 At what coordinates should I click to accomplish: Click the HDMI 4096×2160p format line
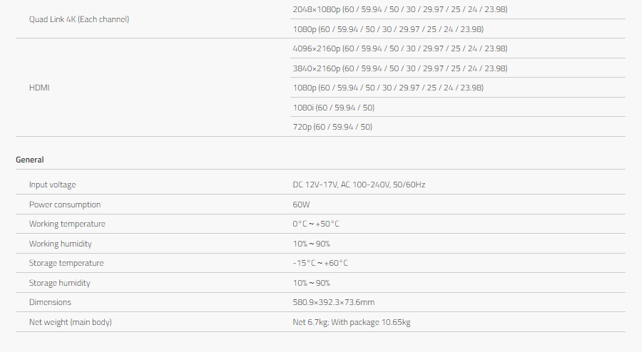coord(399,48)
